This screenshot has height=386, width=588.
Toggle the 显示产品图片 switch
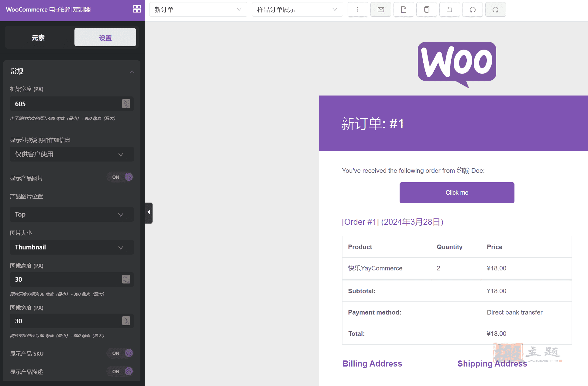[x=120, y=177]
